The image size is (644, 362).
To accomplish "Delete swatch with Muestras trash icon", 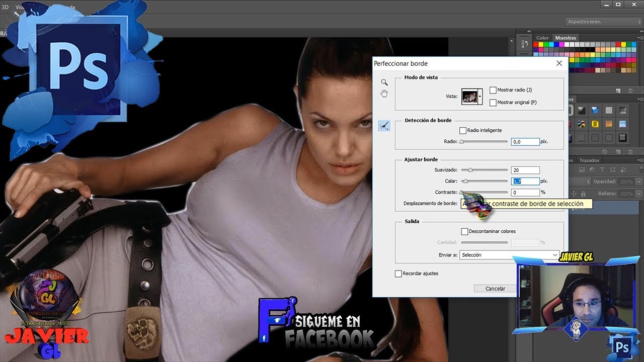I will (630, 90).
